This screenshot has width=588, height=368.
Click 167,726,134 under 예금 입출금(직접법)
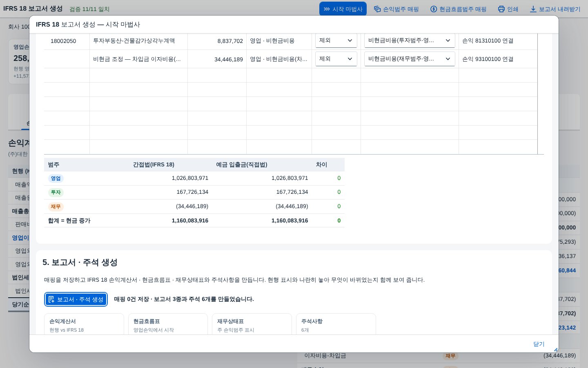[292, 192]
